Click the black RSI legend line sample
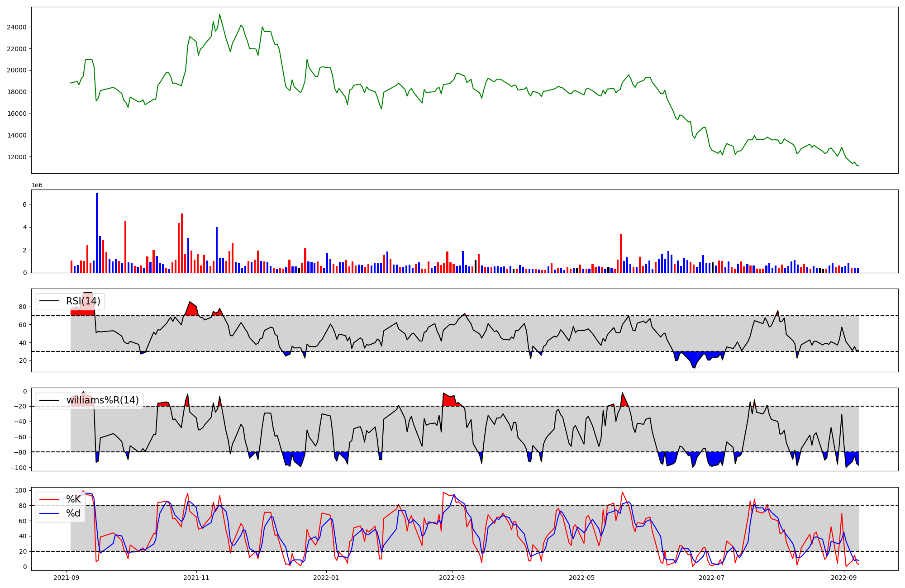This screenshot has height=588, width=905. pos(49,301)
